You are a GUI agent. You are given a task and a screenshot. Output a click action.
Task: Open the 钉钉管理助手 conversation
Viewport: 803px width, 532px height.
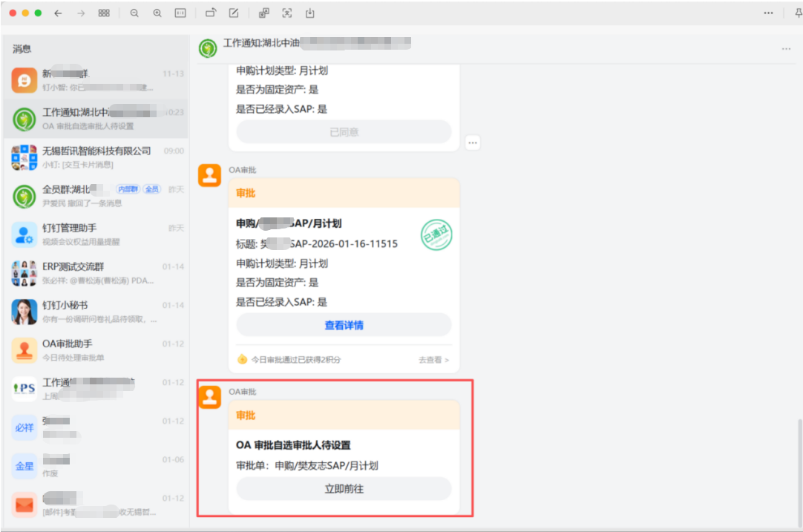tap(95, 234)
